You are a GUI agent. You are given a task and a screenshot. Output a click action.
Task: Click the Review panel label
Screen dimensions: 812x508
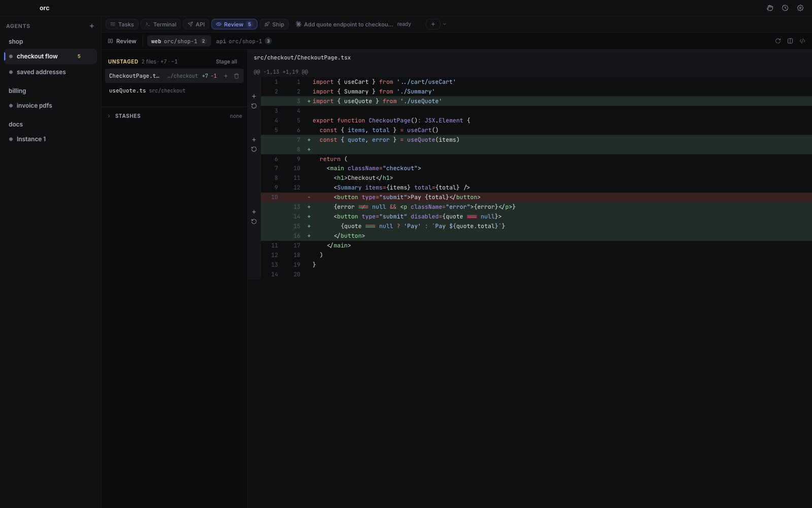coord(122,41)
